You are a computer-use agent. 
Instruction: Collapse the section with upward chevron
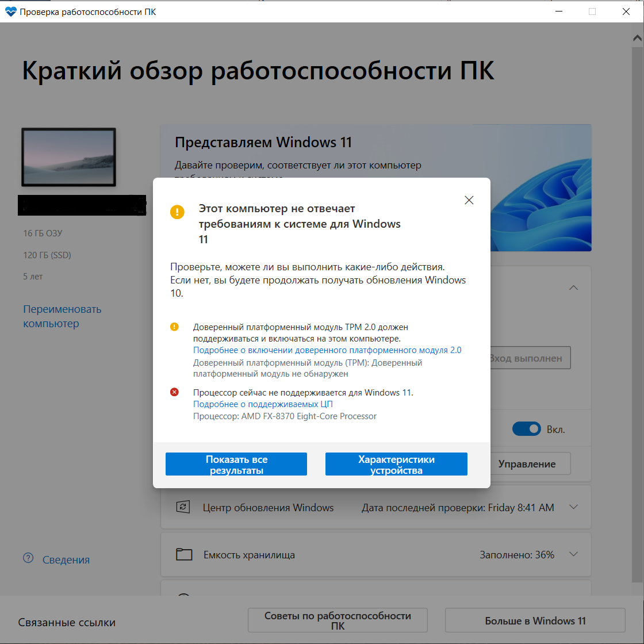(x=573, y=288)
